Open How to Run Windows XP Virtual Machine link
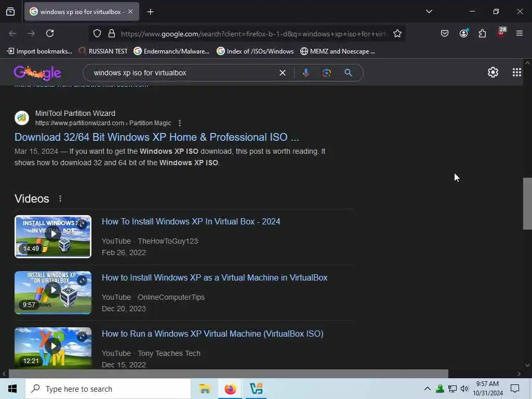532x399 pixels. click(212, 334)
